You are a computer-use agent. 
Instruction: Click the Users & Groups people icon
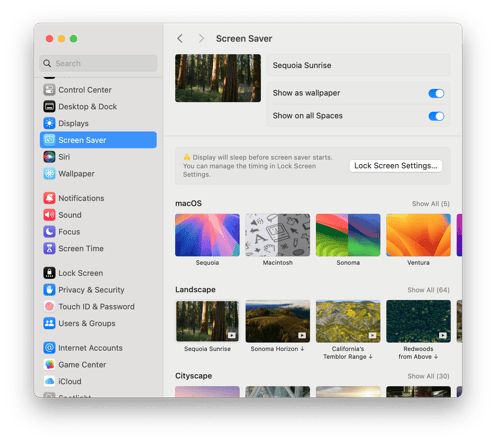click(49, 323)
